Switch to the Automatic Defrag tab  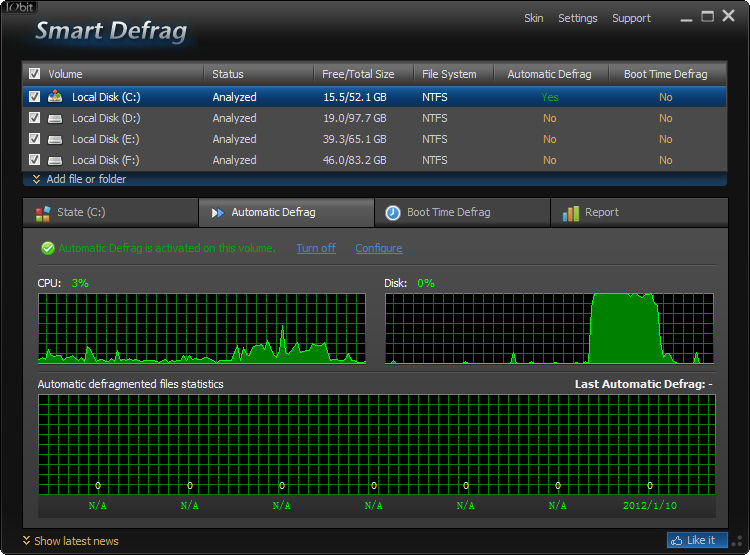click(x=286, y=212)
